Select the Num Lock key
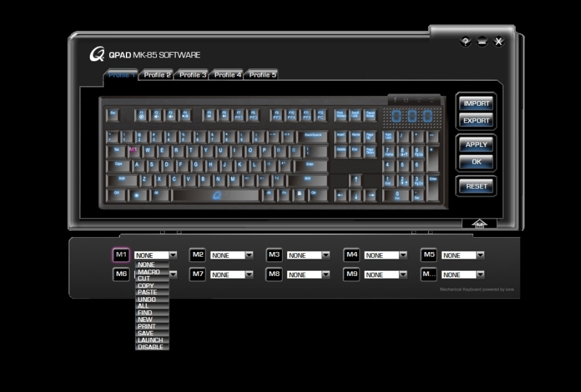 pyautogui.click(x=389, y=137)
